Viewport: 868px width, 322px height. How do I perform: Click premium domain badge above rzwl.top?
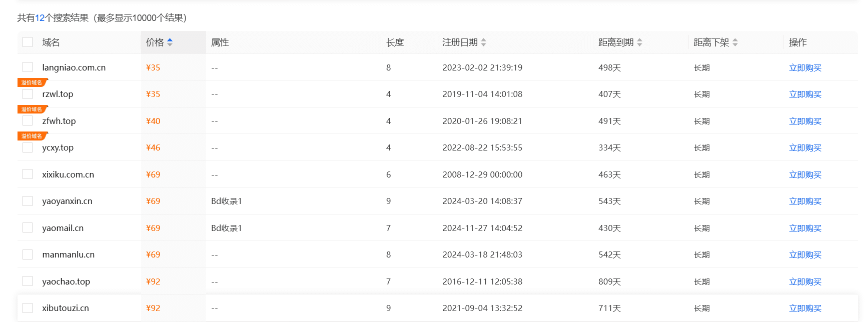pyautogui.click(x=32, y=82)
